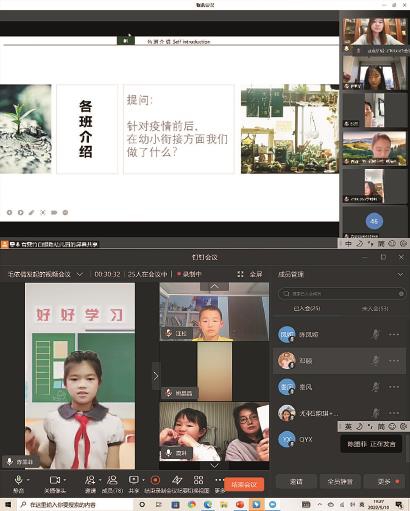Image resolution: width=410 pixels, height=511 pixels.
Task: Open the members (78) panel icon
Action: [x=112, y=480]
